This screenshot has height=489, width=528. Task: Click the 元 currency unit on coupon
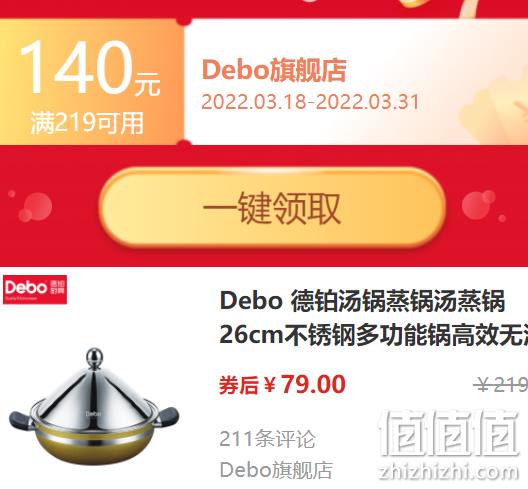(147, 84)
